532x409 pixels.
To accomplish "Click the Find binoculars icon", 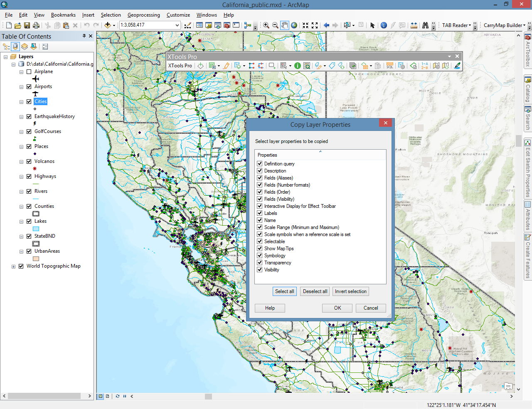I will 425,25.
